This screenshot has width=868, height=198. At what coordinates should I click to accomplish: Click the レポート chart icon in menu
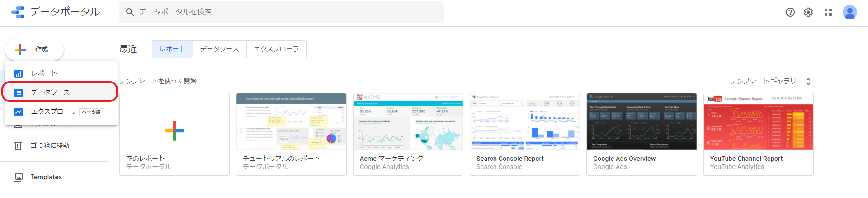(19, 73)
